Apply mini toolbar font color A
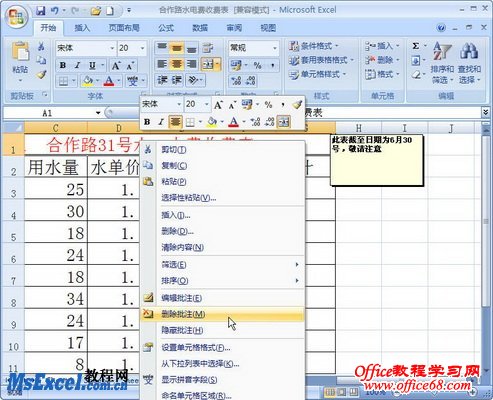Screen dimensions: 493x400 [233, 122]
